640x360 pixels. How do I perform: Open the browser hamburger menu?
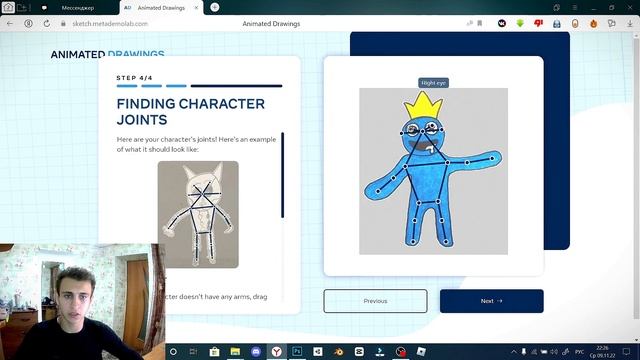point(575,7)
